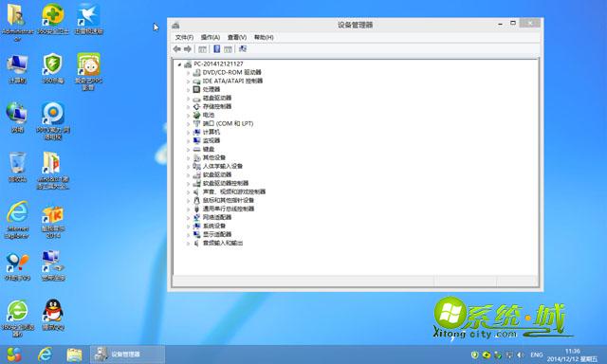
Task: Toggle the show/hide console tree toolbar icon
Action: tap(202, 49)
